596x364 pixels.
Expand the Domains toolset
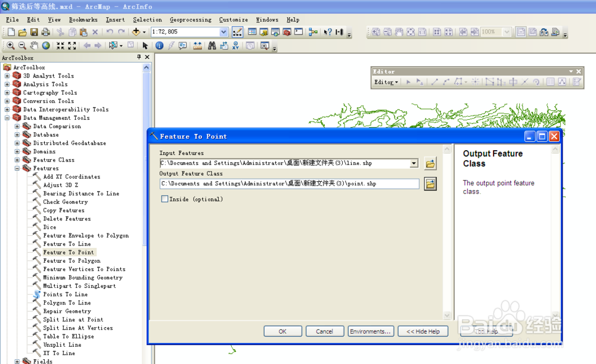pos(17,151)
